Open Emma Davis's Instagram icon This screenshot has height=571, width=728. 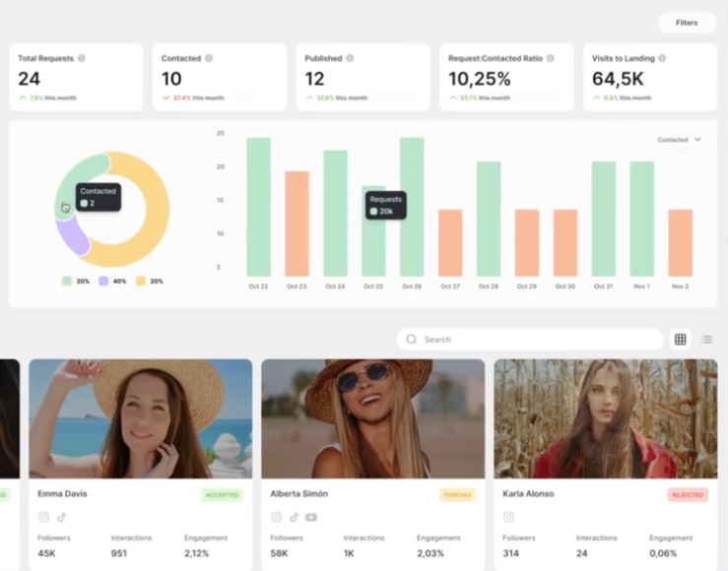point(43,517)
